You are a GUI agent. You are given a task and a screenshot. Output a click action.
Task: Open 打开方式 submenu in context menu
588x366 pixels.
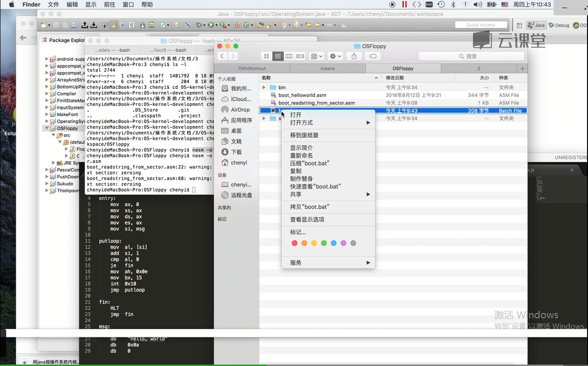301,123
